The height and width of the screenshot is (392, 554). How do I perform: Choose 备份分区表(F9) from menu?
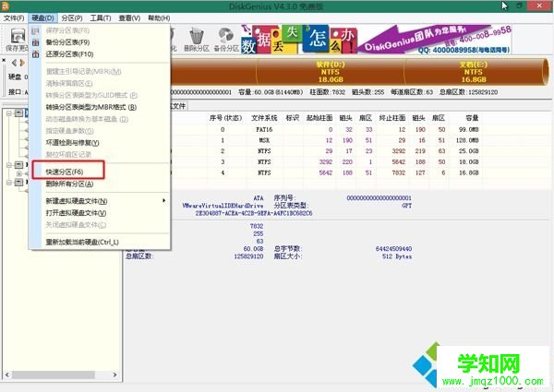coord(100,42)
